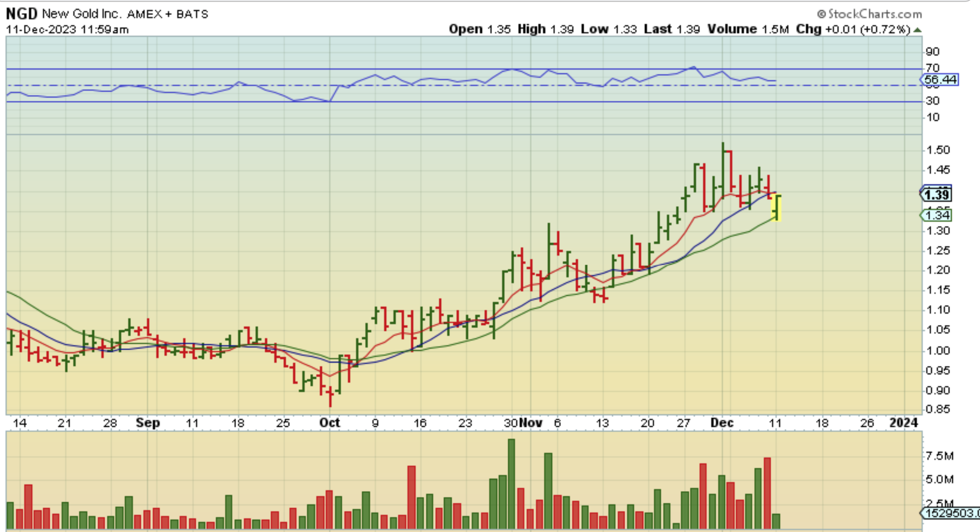Click the RSI 70 overbought level label
This screenshot has height=532, width=980.
pos(932,68)
